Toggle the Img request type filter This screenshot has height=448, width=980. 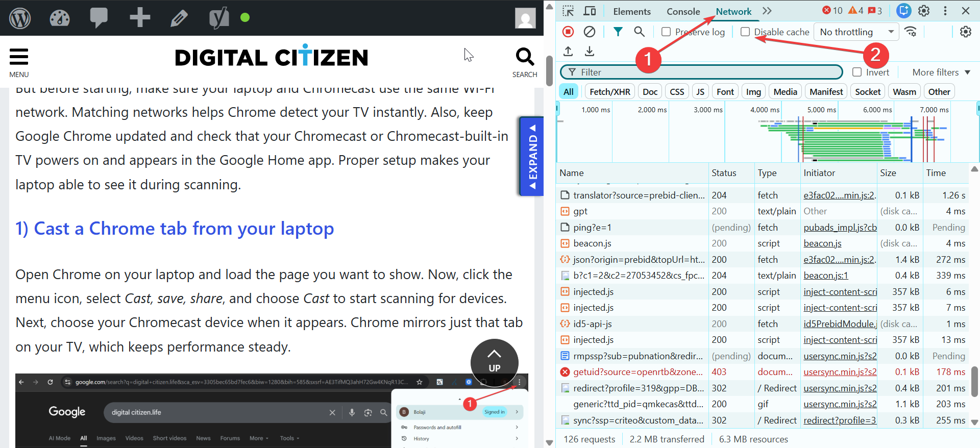[x=753, y=92]
